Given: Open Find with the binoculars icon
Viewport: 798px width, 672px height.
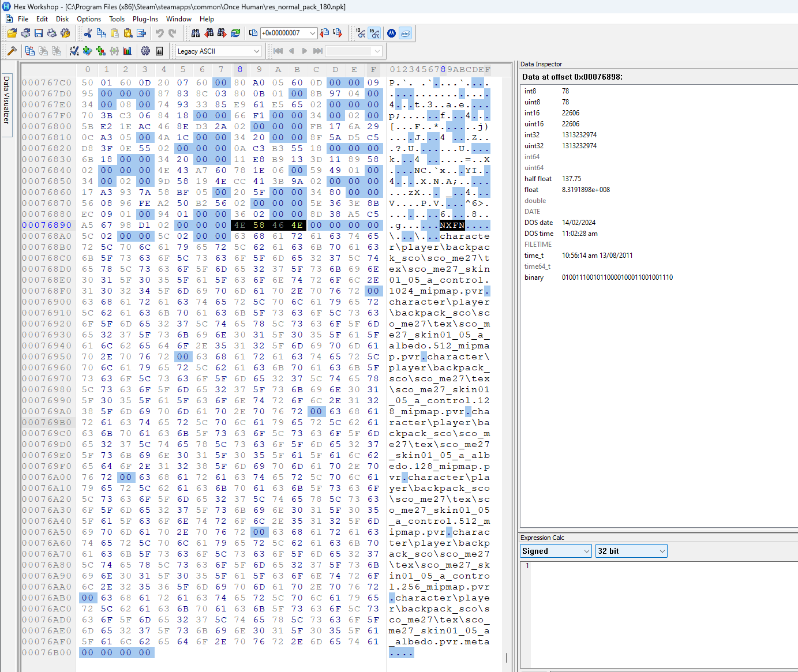Looking at the screenshot, I should point(196,33).
